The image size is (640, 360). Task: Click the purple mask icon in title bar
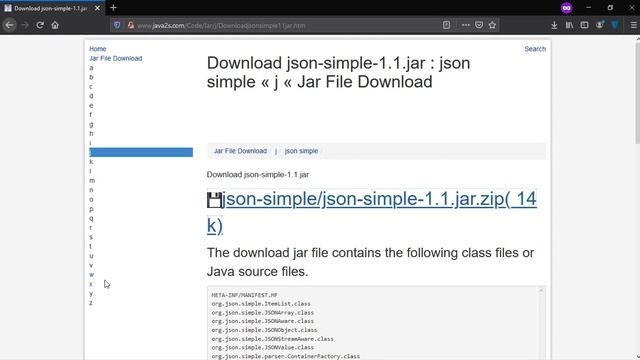tap(566, 8)
